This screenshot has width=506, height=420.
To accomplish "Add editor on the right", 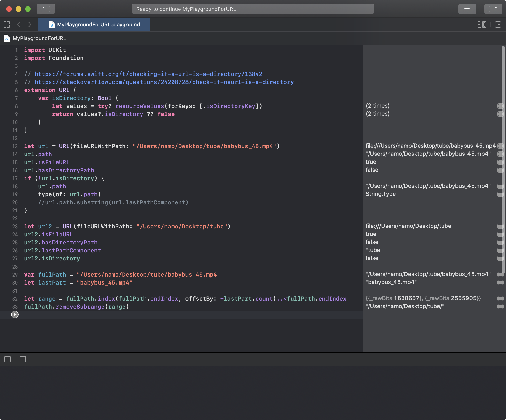I will tap(498, 25).
